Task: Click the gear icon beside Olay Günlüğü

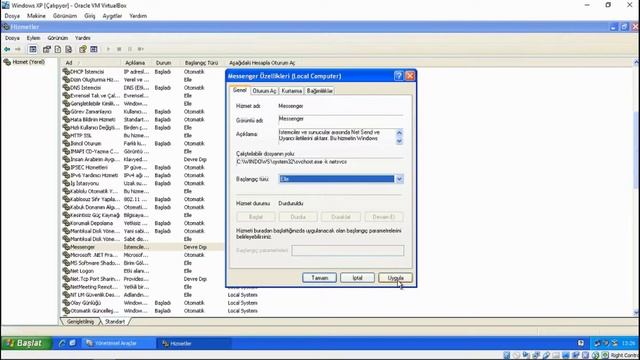Action: coord(66,303)
